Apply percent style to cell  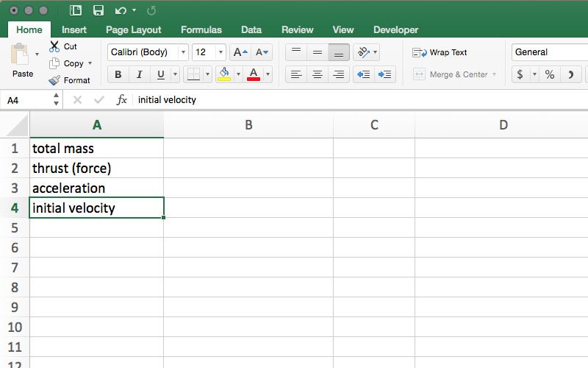pos(549,74)
